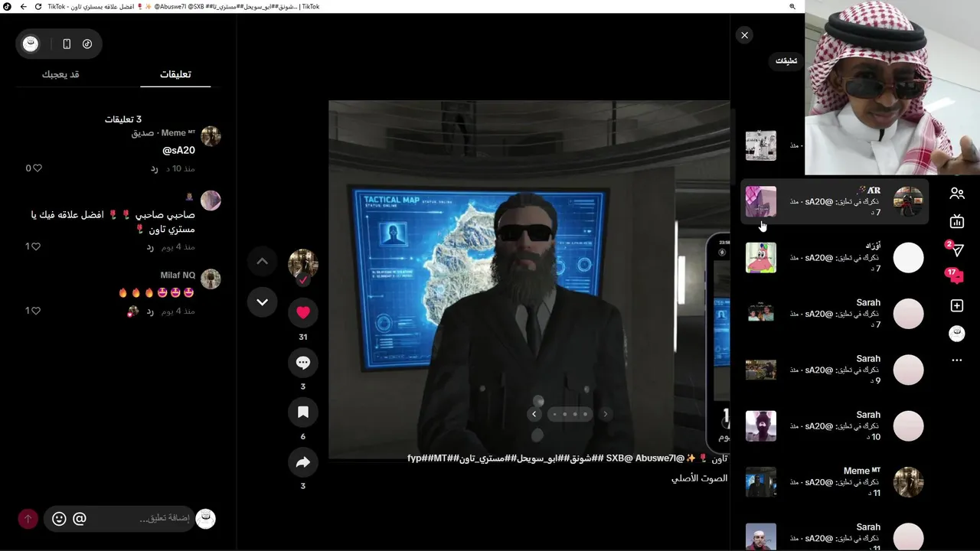
Task: Switch to the قد يعجبك tab
Action: pos(60,74)
